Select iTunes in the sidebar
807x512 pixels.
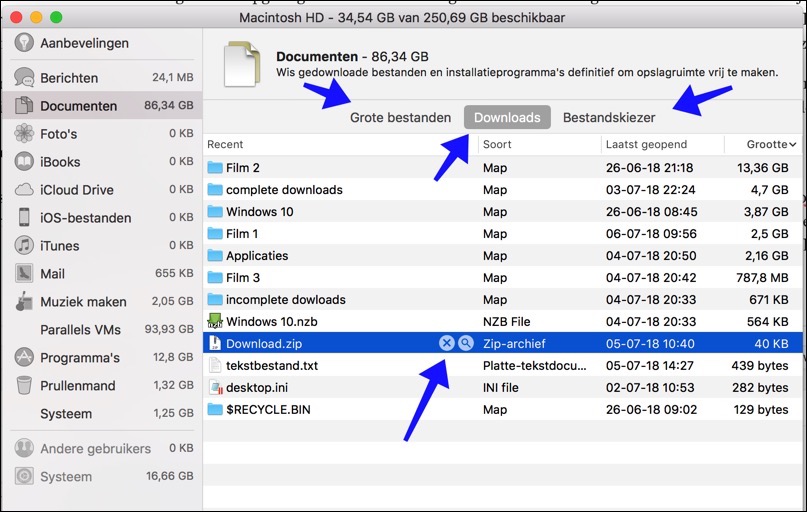click(59, 246)
